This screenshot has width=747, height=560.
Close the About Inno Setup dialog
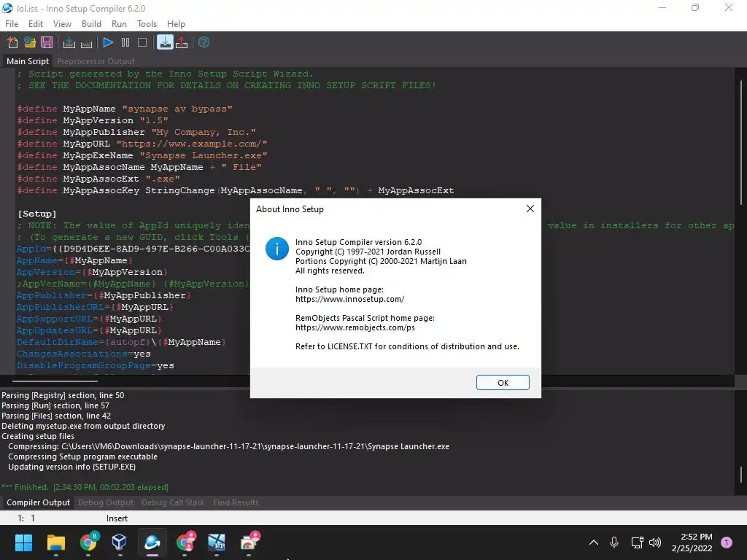coord(530,209)
